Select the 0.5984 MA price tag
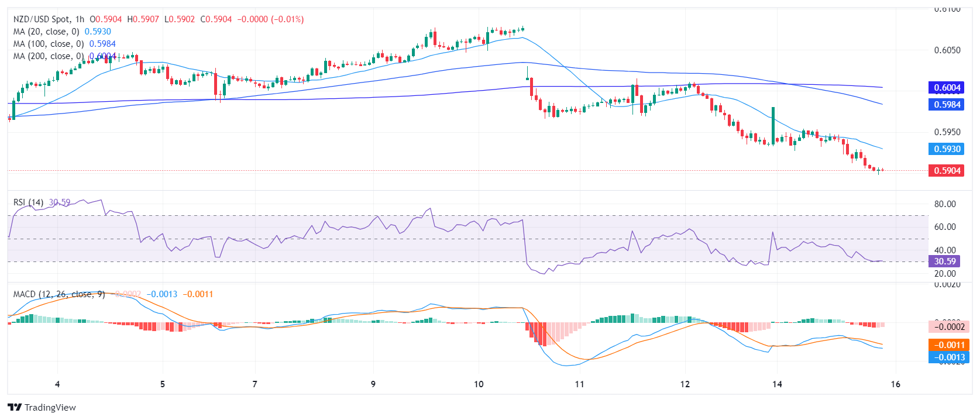 coord(947,105)
